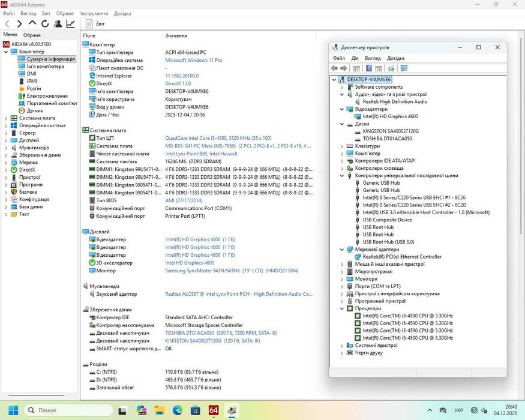This screenshot has width=525, height=420.
Task: Click the AIDA64 Refresh toolbar icon
Action: [x=45, y=24]
